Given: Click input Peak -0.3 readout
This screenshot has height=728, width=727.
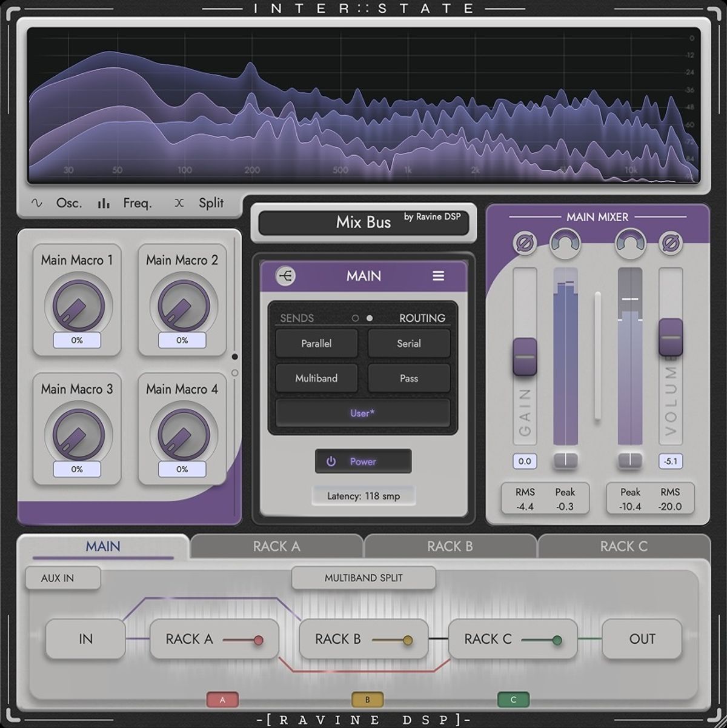Looking at the screenshot, I should pyautogui.click(x=565, y=499).
